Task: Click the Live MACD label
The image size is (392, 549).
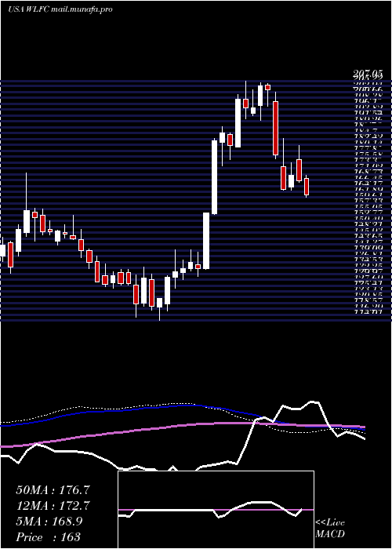Action: point(330,529)
